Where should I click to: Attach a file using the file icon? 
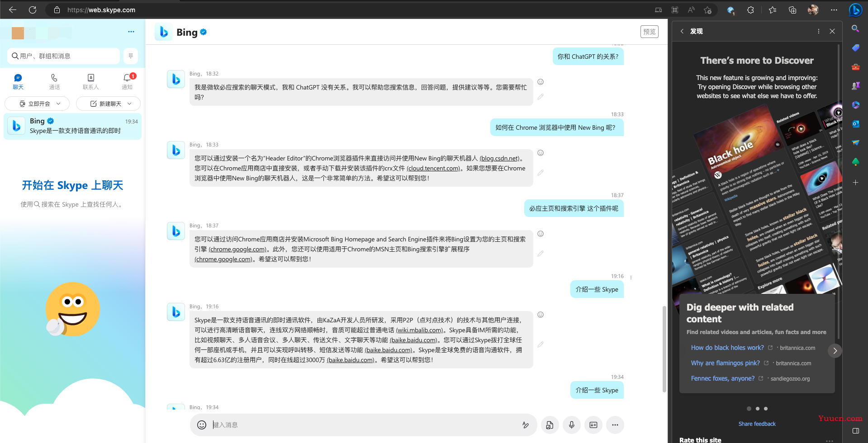click(x=550, y=425)
